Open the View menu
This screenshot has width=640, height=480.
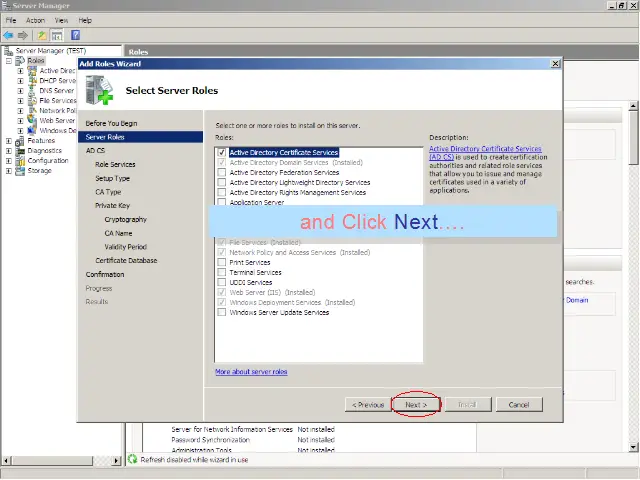coord(62,20)
